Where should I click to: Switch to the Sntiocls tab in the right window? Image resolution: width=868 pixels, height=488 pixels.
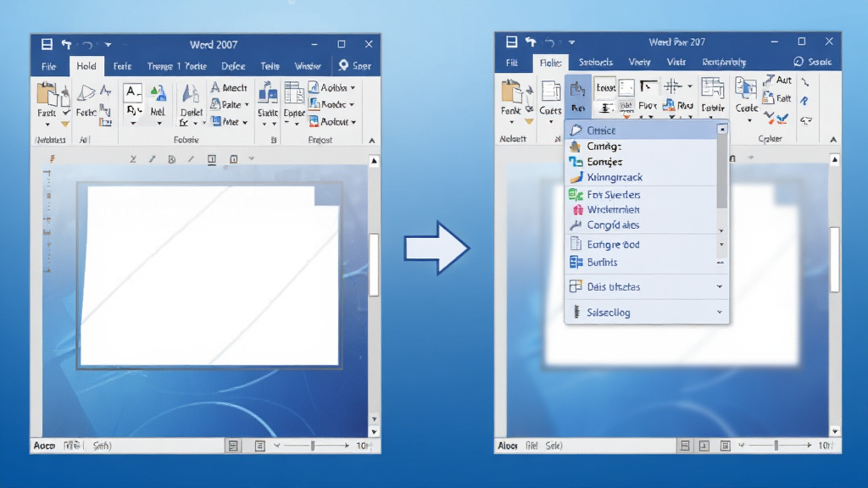[596, 62]
